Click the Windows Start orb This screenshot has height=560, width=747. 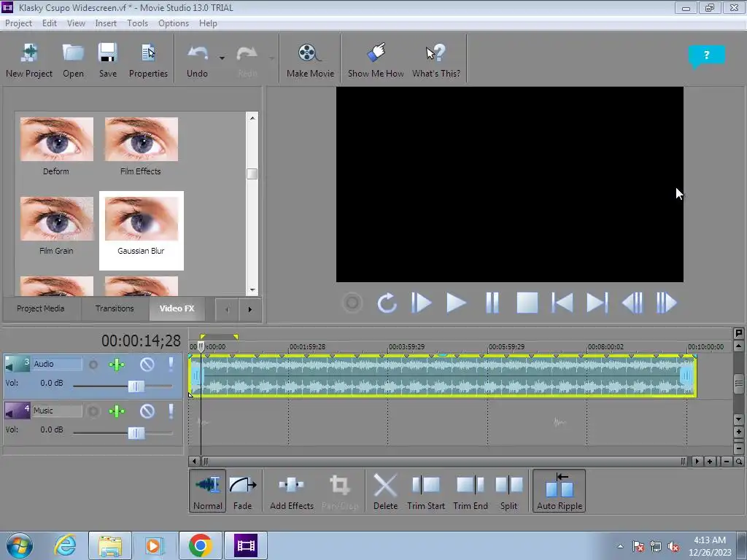tap(20, 545)
